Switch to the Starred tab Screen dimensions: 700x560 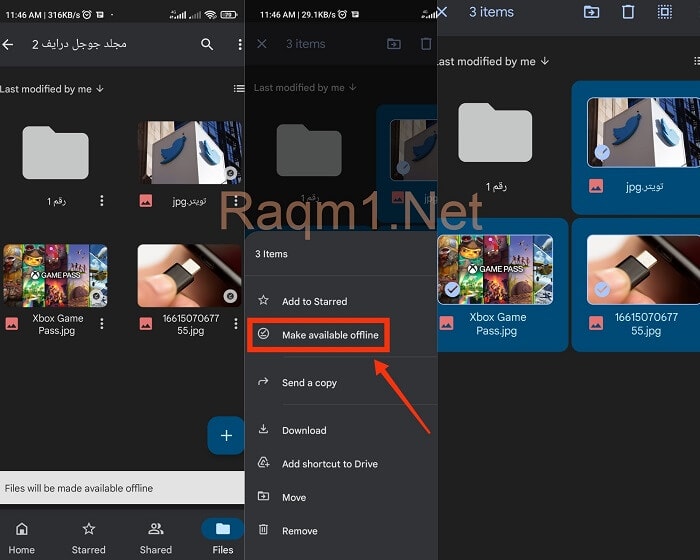coord(88,537)
